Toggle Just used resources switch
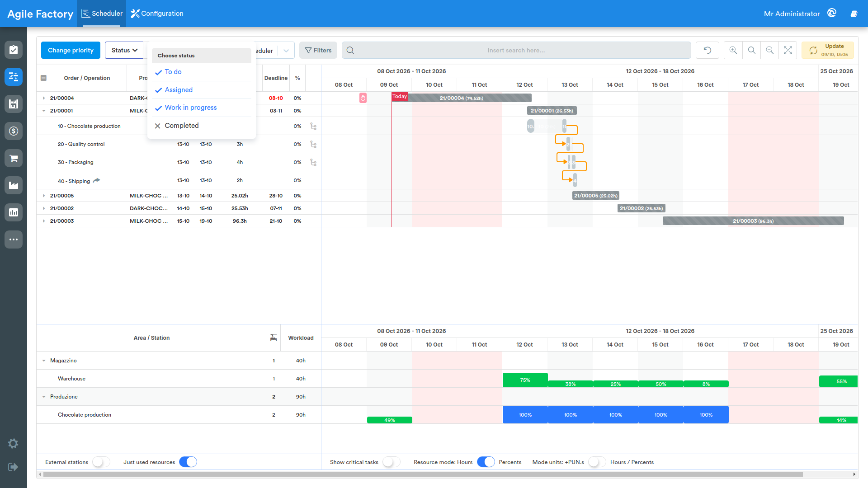868x488 pixels. coord(188,462)
